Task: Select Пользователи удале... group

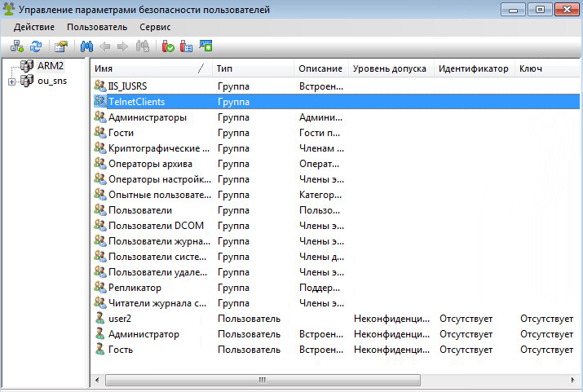Action: click(157, 272)
